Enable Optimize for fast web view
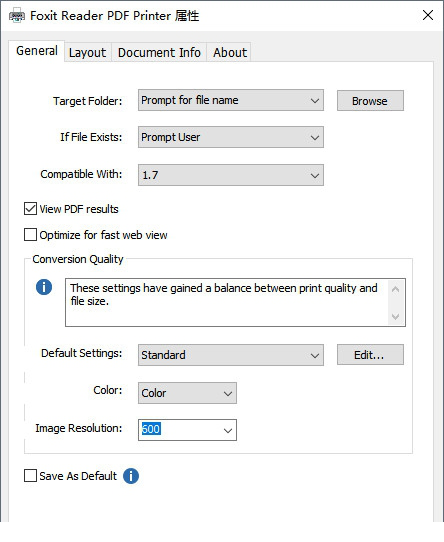This screenshot has height=542, width=444. [30, 234]
